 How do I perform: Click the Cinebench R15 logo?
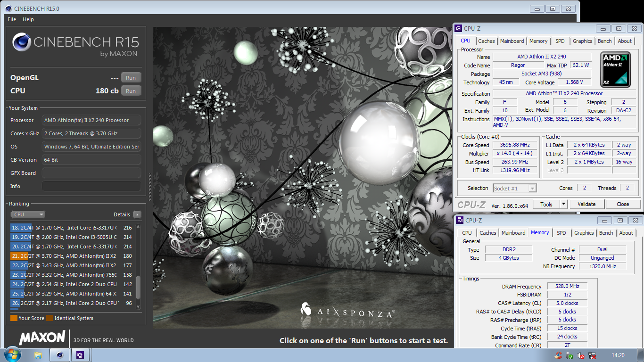click(x=75, y=45)
